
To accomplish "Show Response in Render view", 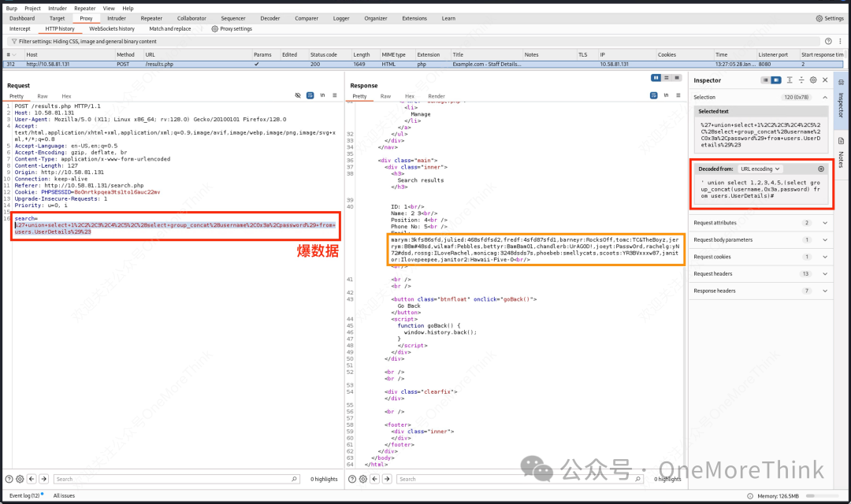I will click(x=437, y=96).
